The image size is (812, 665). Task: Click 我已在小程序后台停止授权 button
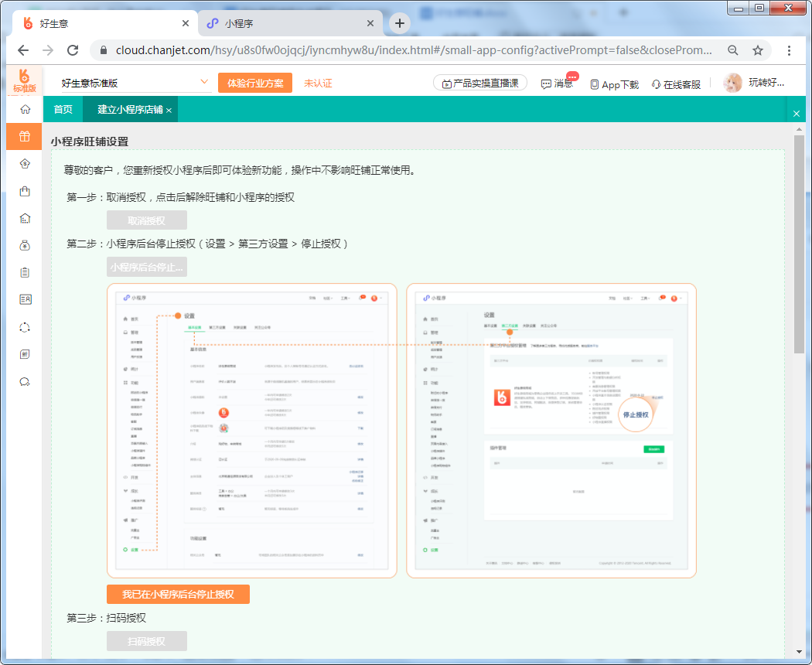click(x=178, y=594)
